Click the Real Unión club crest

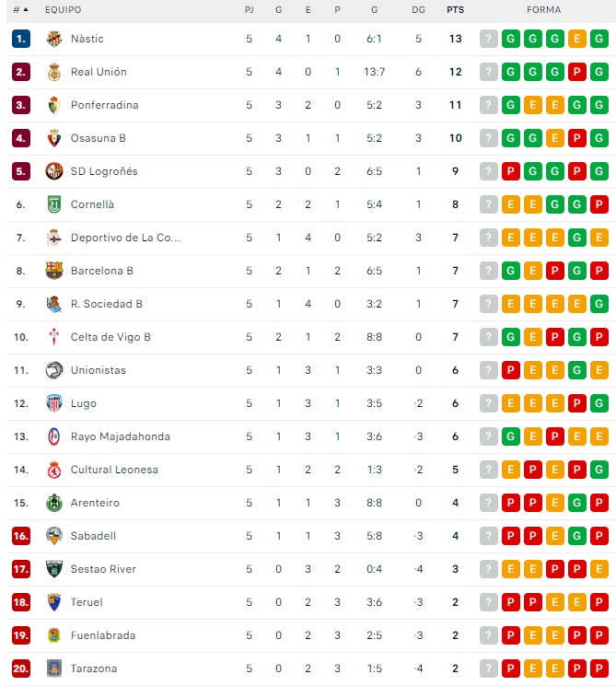point(54,72)
